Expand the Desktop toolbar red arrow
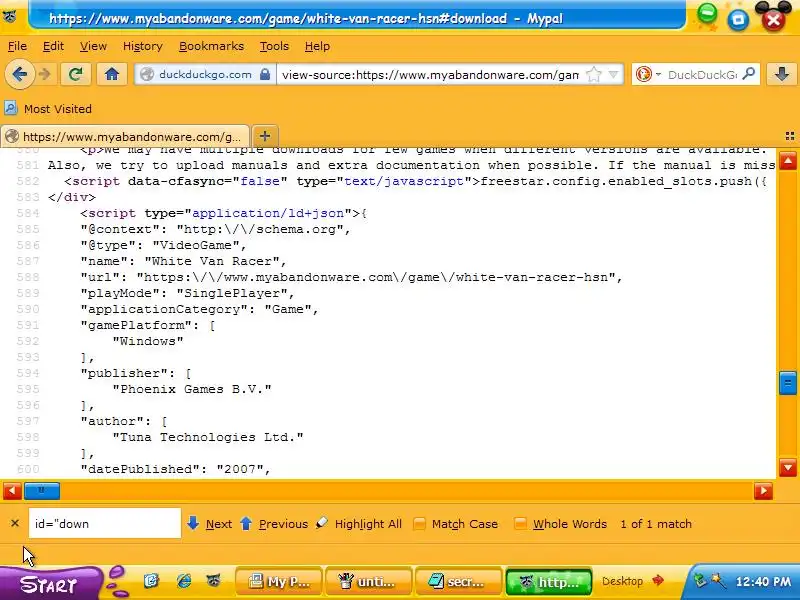Viewport: 800px width, 600px height. click(x=658, y=581)
